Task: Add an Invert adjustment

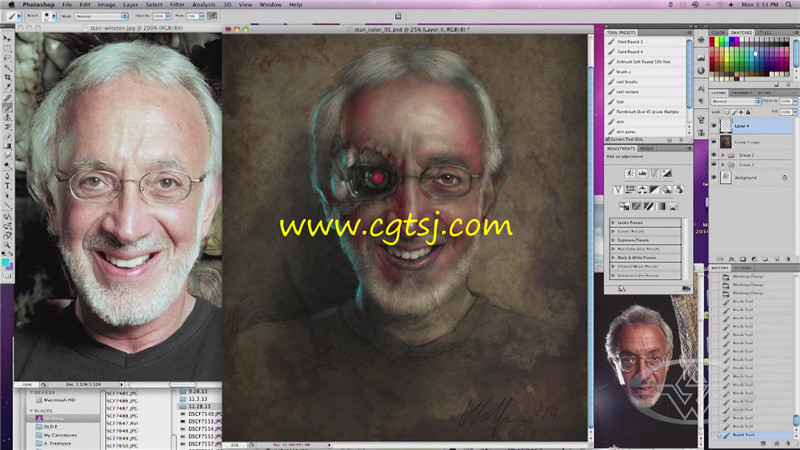Action: (x=624, y=207)
